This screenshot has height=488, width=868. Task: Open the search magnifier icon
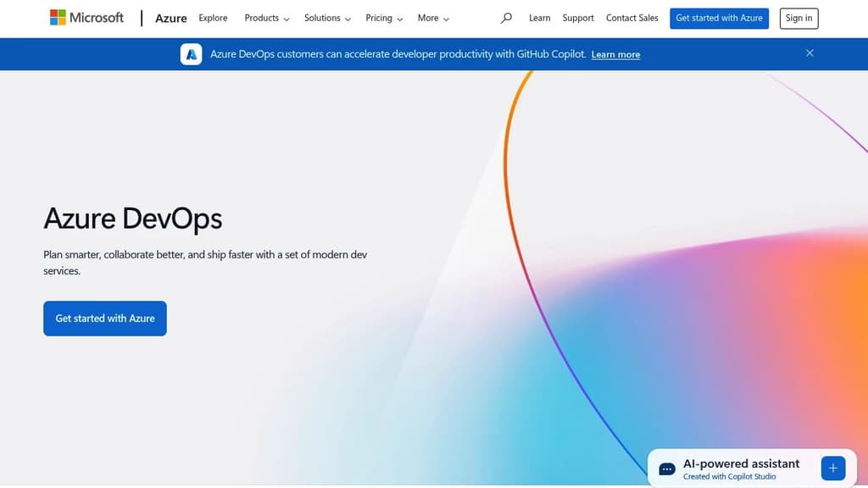506,19
